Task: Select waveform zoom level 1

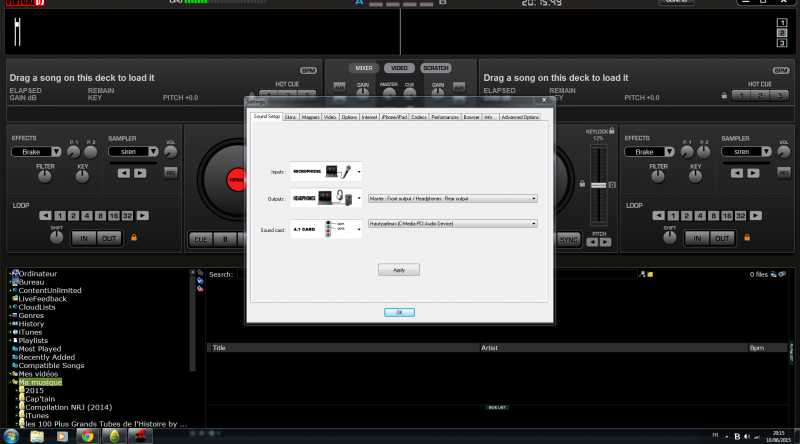Action: [782, 22]
